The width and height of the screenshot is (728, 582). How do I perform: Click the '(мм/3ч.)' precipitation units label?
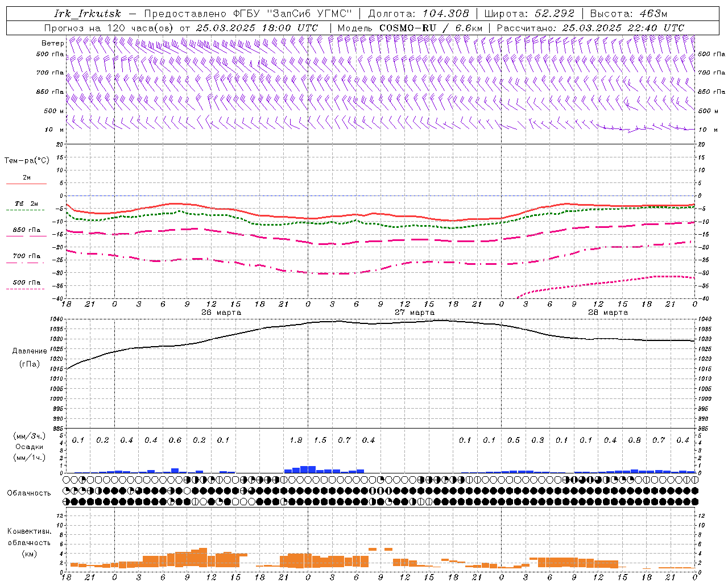coord(30,436)
